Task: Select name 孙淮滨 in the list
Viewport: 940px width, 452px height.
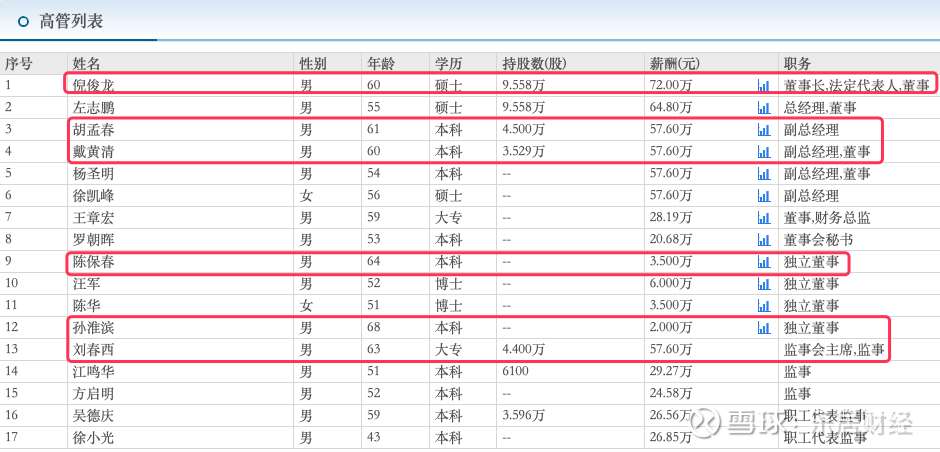Action: pyautogui.click(x=93, y=328)
